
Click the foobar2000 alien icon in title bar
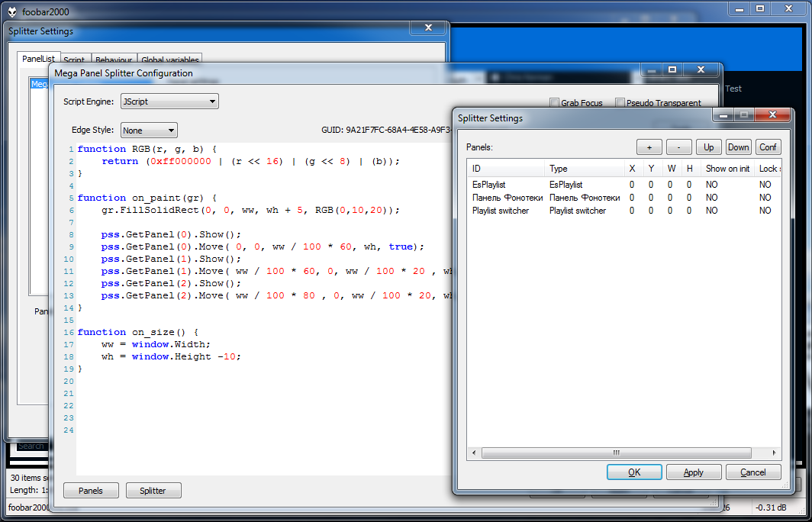pyautogui.click(x=13, y=9)
